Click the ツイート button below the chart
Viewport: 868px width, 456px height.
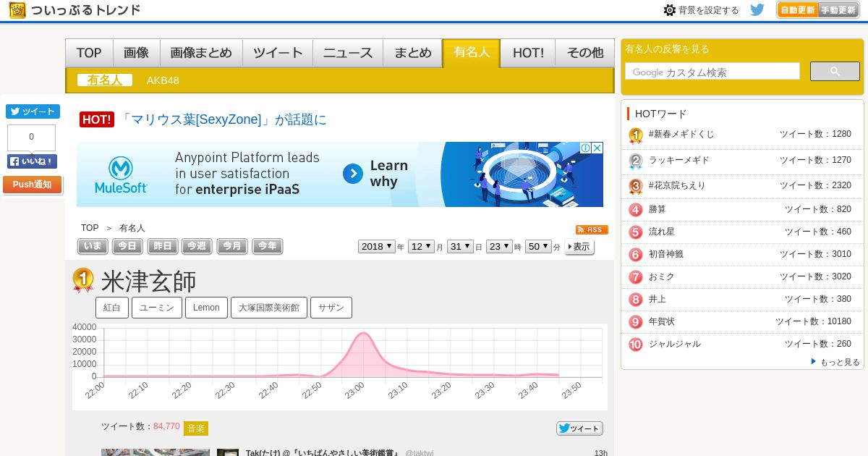(x=579, y=428)
